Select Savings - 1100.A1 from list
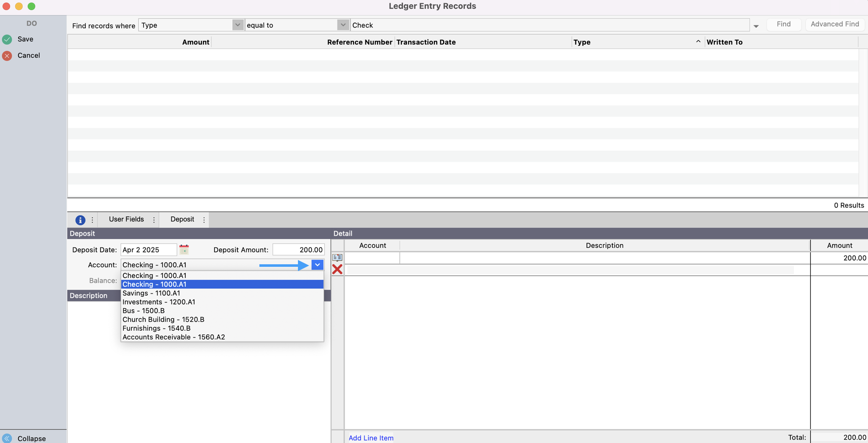 [x=151, y=293]
